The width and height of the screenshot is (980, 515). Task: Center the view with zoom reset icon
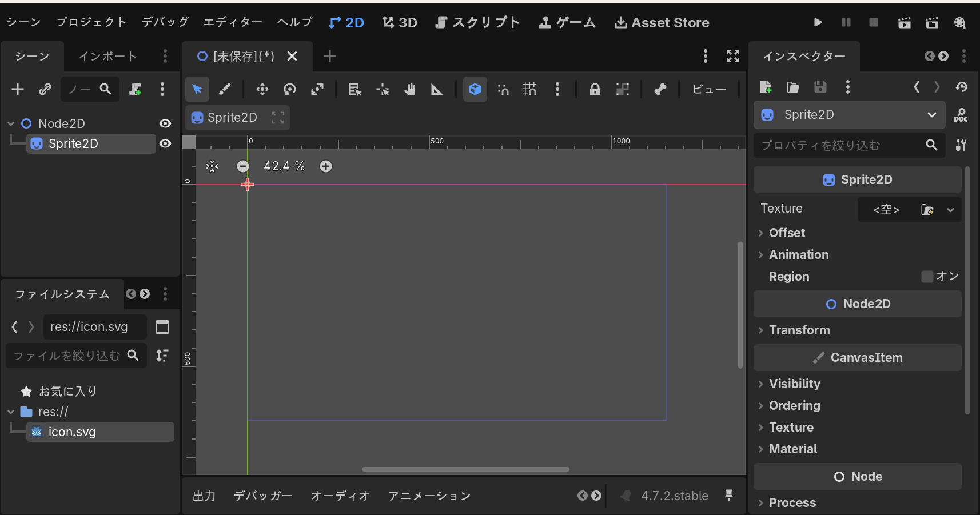[212, 166]
